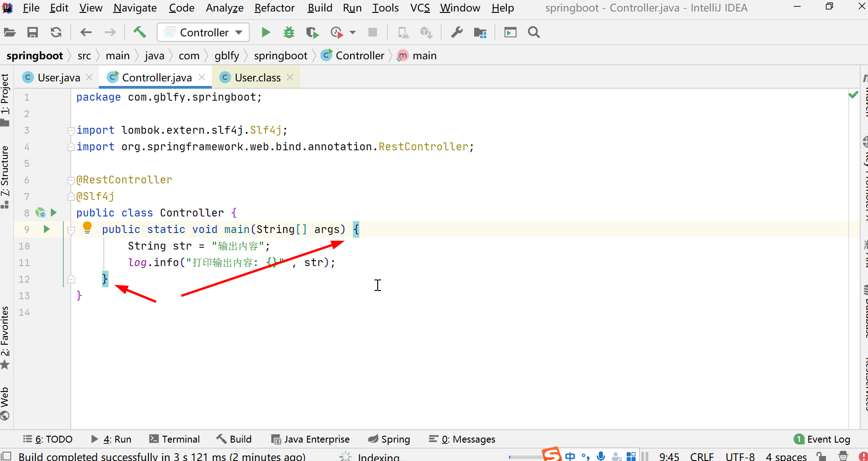The image size is (868, 461).
Task: Click the input method microphone icon
Action: click(x=601, y=456)
